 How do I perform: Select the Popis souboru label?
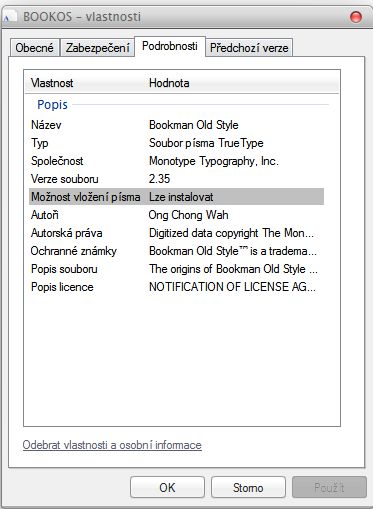(64, 269)
